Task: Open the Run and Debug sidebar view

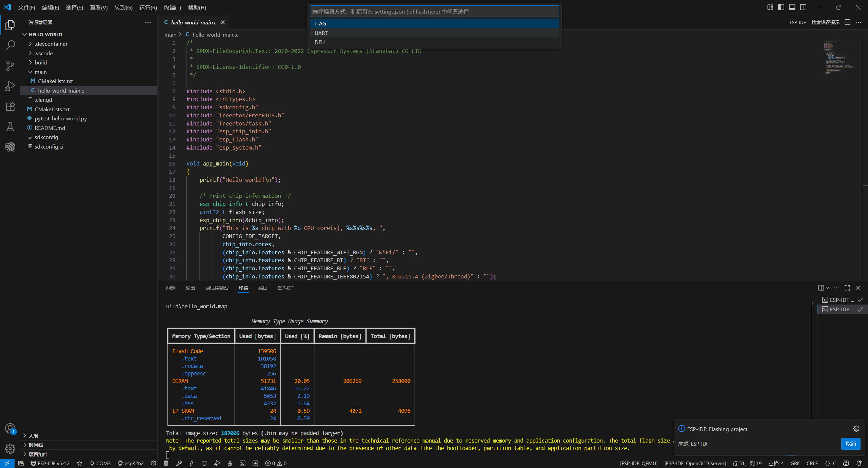Action: coord(10,86)
